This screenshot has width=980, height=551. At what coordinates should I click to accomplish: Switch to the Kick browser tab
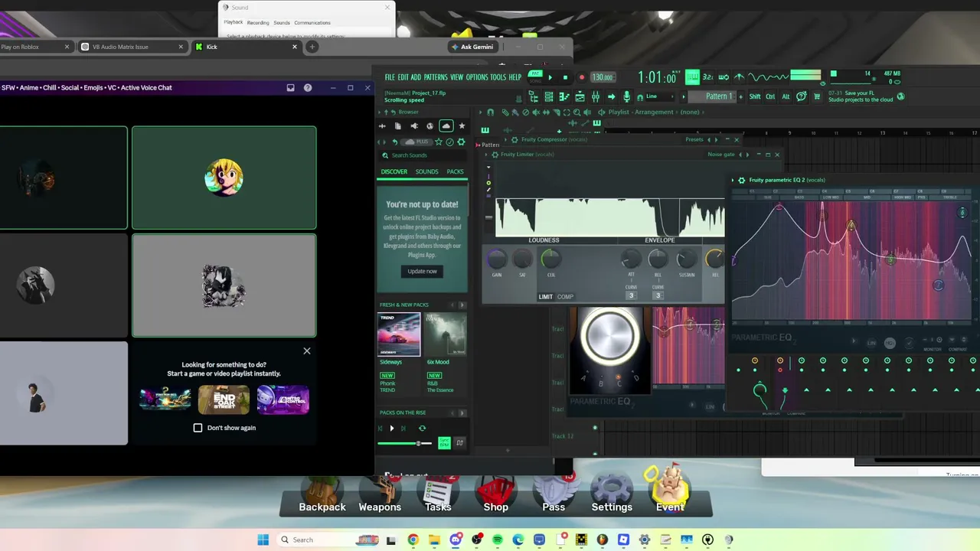point(245,47)
